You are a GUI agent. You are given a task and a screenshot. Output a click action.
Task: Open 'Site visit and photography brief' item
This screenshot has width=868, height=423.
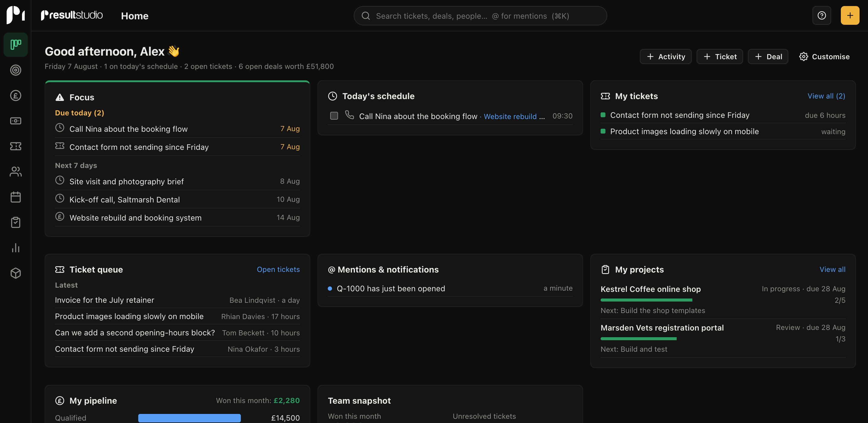coord(177,182)
